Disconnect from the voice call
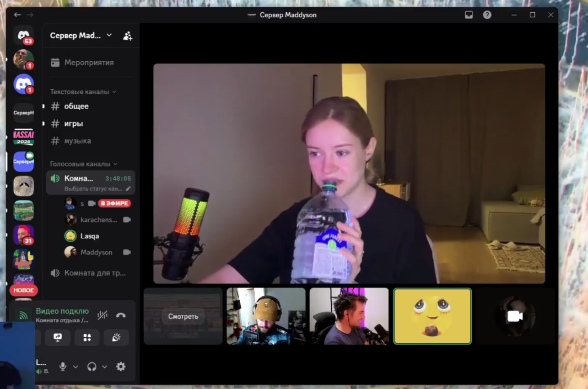This screenshot has height=389, width=588. (x=121, y=315)
